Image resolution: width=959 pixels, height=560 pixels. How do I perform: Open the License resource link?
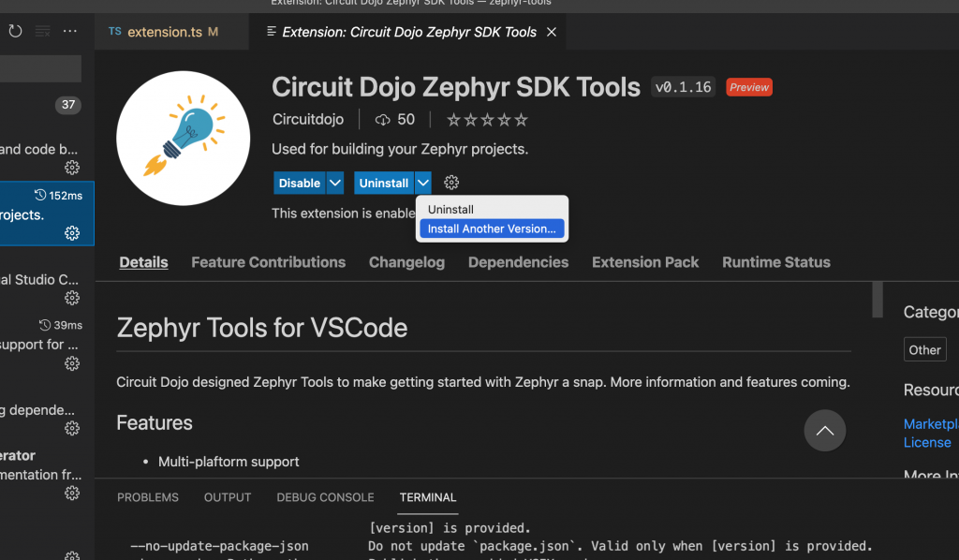(x=927, y=443)
